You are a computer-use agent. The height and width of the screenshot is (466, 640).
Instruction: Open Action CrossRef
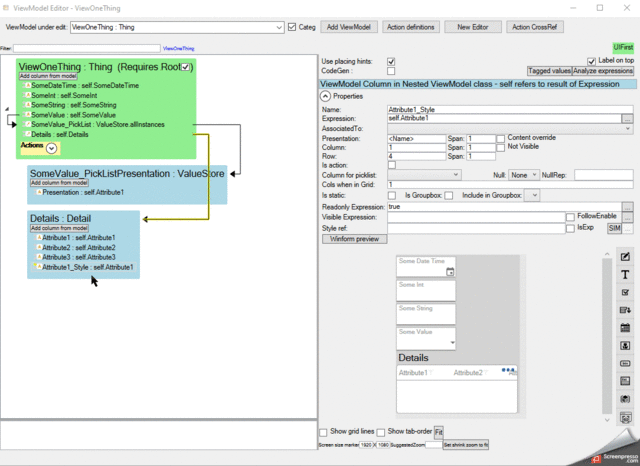535,27
